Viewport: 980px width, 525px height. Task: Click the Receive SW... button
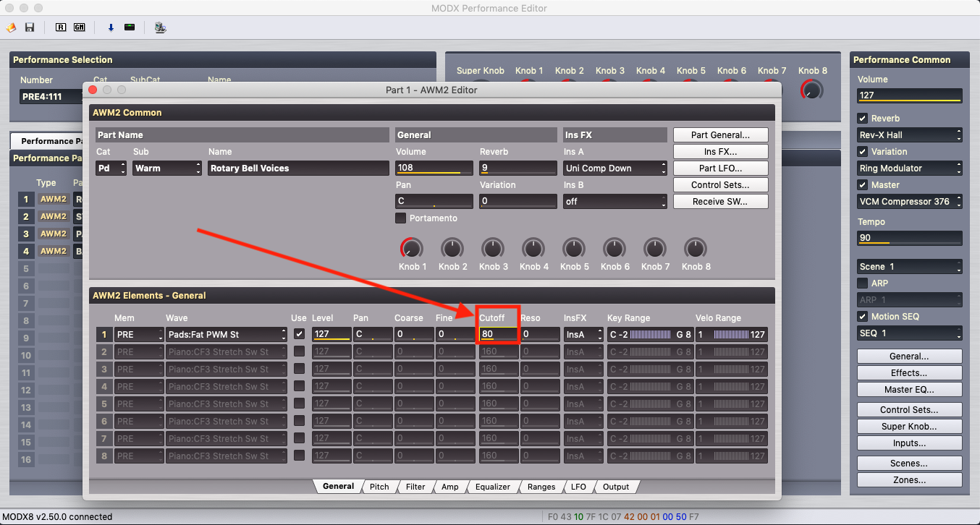720,202
